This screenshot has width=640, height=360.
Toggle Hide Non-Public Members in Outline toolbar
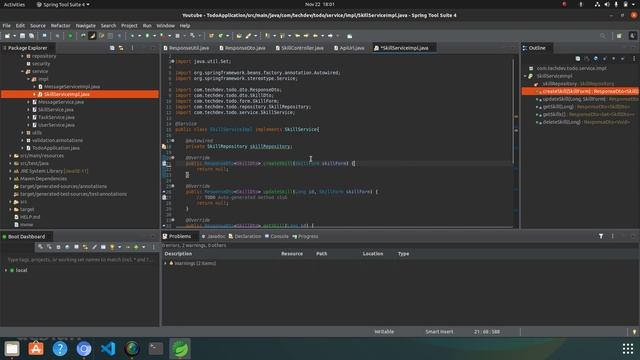pyautogui.click(x=613, y=59)
